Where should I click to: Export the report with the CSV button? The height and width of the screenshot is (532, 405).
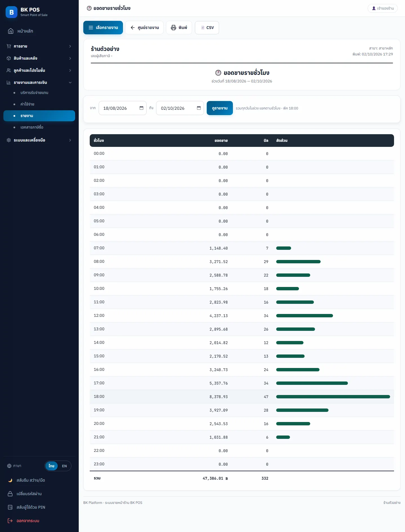click(207, 28)
